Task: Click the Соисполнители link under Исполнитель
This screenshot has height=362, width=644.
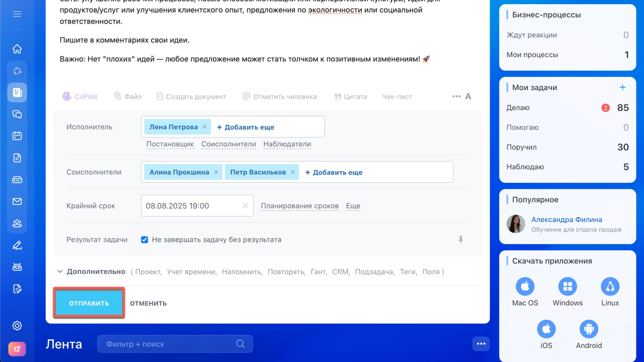Action: pyautogui.click(x=229, y=144)
